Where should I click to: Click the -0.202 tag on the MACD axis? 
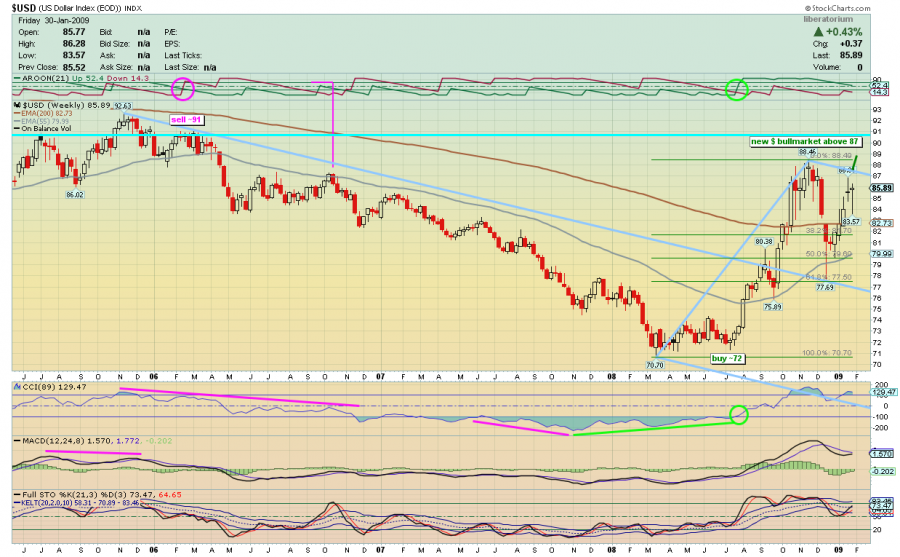(883, 471)
